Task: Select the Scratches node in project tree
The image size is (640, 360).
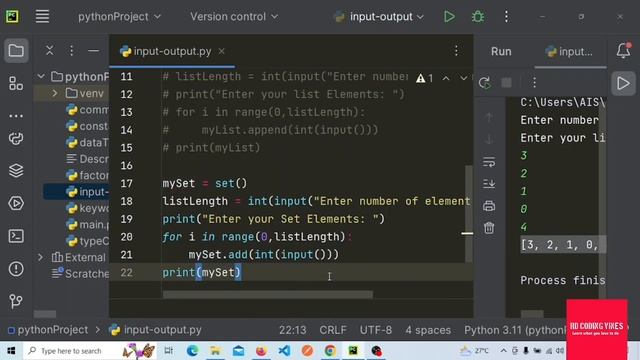Action: coord(81,273)
